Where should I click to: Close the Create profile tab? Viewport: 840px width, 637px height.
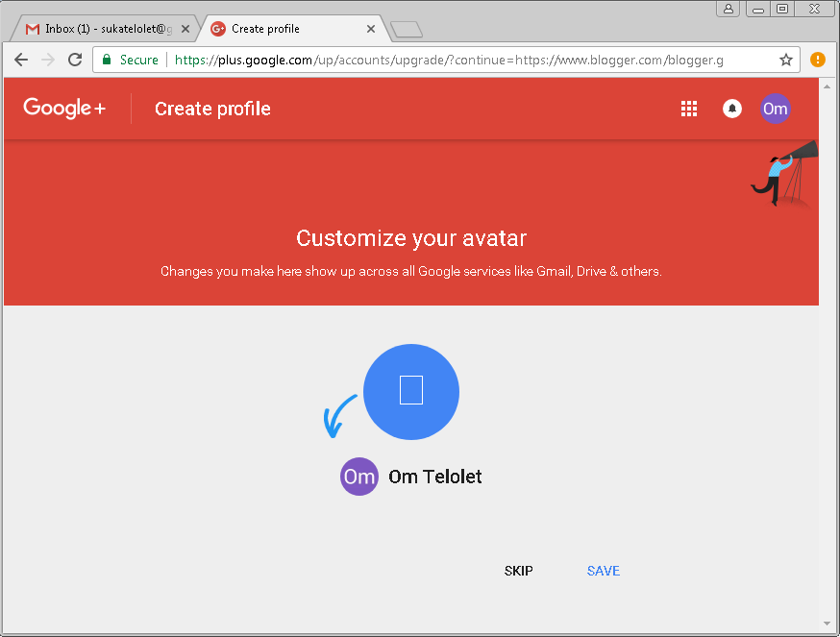point(371,29)
